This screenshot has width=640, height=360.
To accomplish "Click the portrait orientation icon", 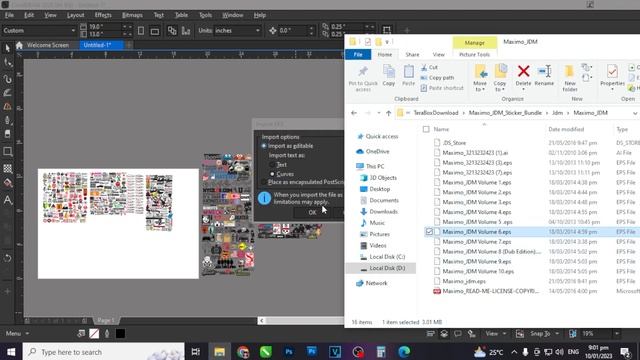I will click(x=141, y=31).
